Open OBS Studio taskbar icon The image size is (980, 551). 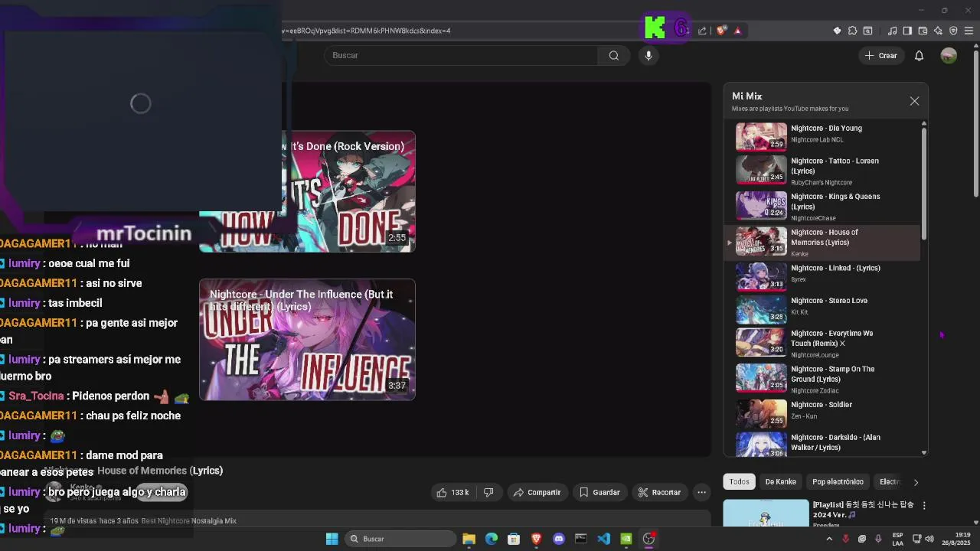point(648,539)
